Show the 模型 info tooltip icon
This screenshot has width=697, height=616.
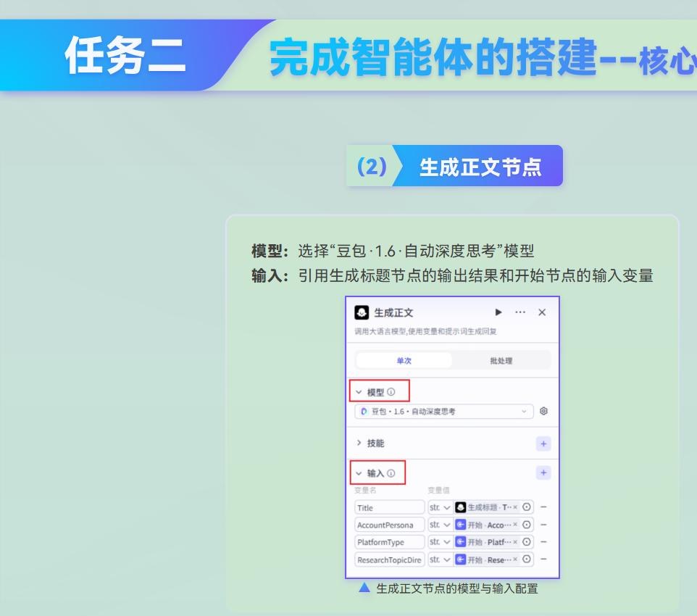click(391, 392)
